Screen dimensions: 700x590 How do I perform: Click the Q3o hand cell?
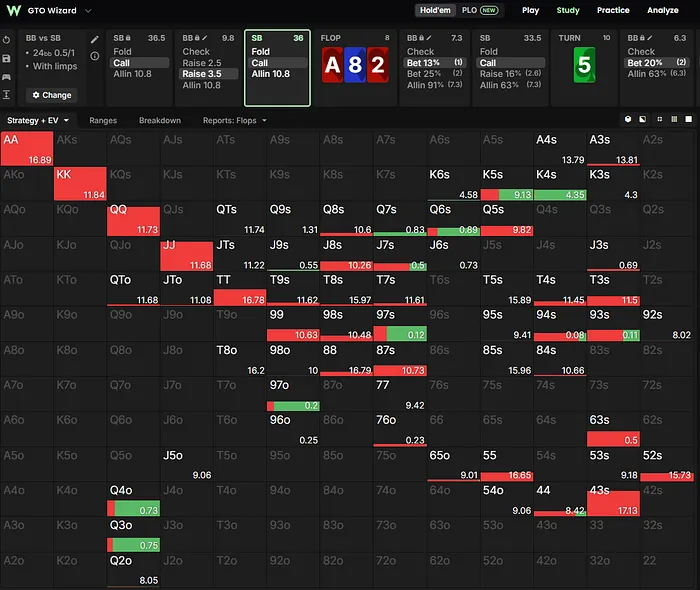[x=133, y=535]
